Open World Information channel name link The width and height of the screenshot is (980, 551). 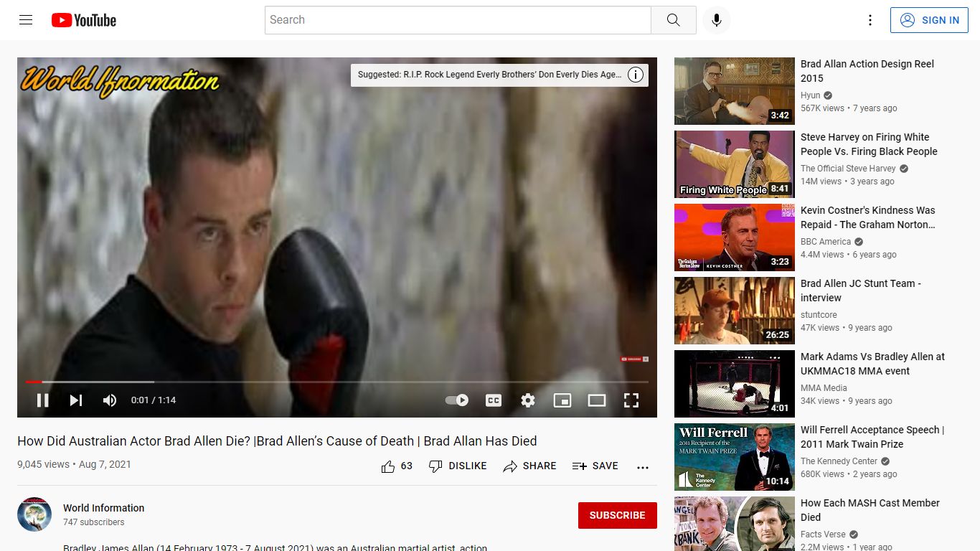point(104,508)
